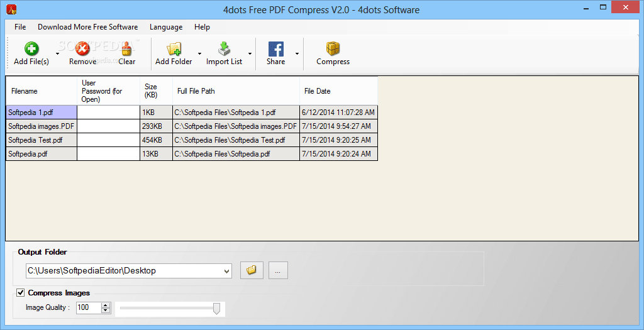Click password cell for Softpedia 1.pdf

108,113
